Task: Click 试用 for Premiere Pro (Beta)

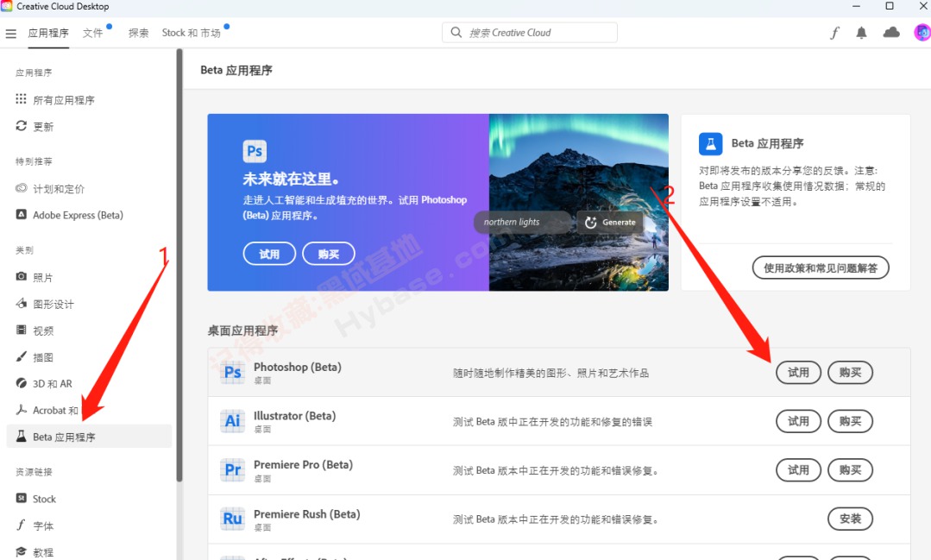Action: [x=799, y=469]
